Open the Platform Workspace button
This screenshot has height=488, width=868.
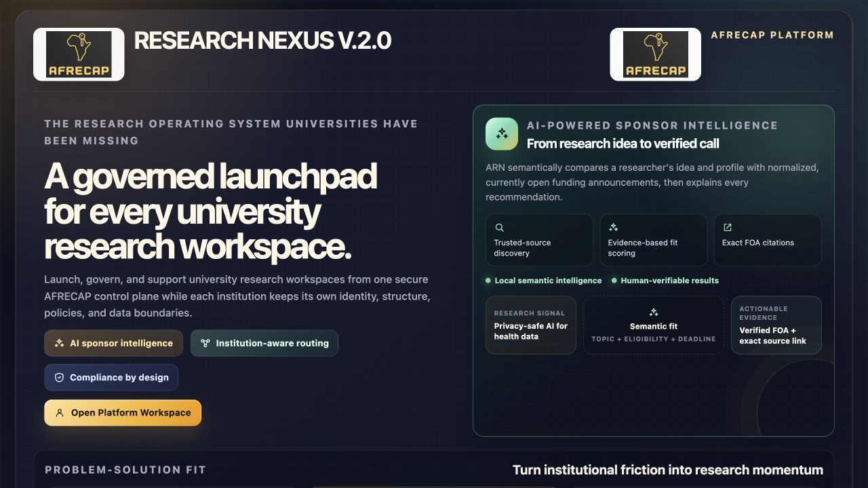(x=123, y=413)
